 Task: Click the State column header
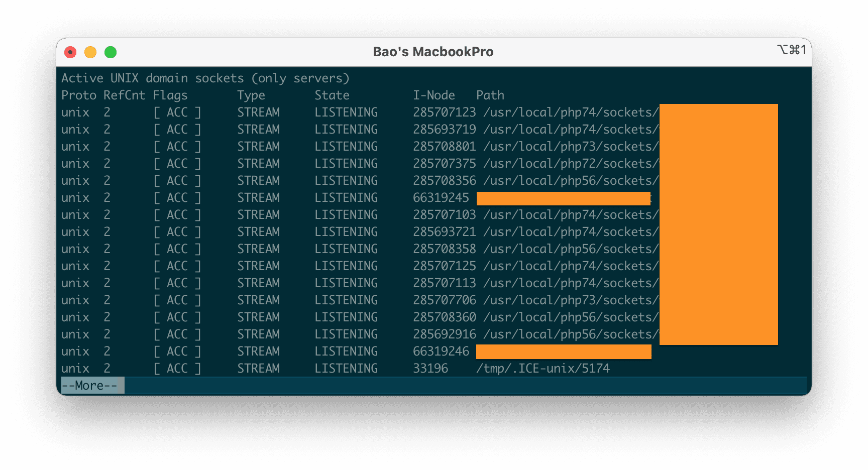pyautogui.click(x=332, y=95)
